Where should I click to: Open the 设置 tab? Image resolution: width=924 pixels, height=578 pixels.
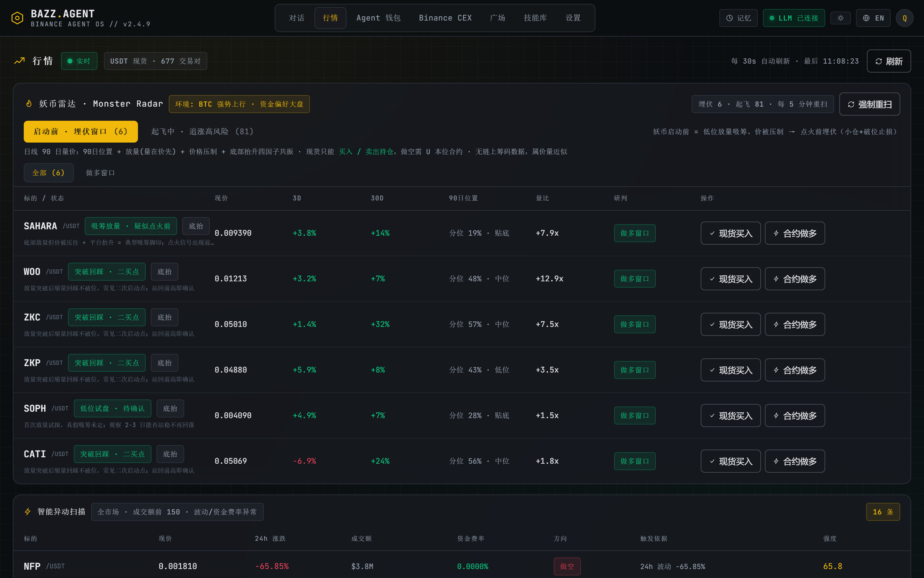tap(573, 18)
